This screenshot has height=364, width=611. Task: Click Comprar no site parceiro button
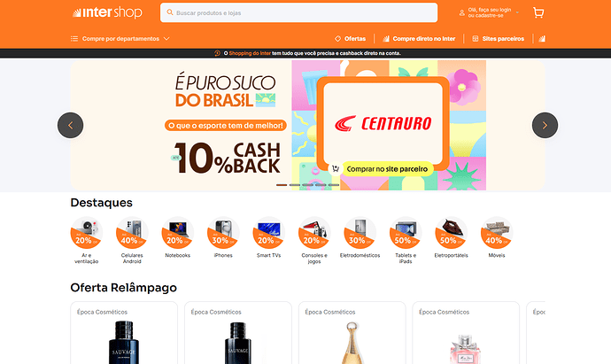click(381, 169)
